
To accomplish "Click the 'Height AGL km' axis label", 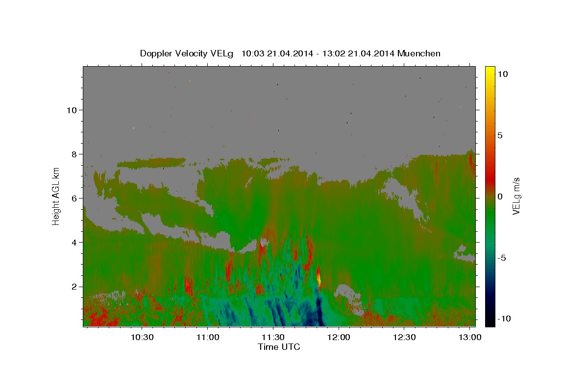I will [x=56, y=196].
